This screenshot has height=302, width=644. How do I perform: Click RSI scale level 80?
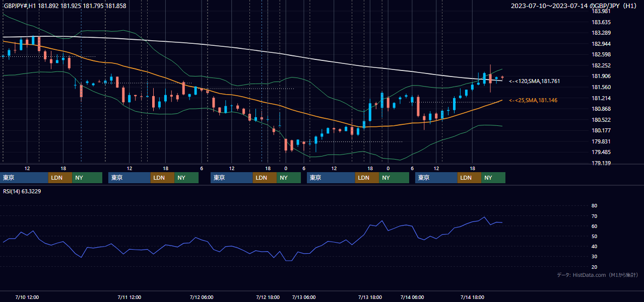coord(594,206)
